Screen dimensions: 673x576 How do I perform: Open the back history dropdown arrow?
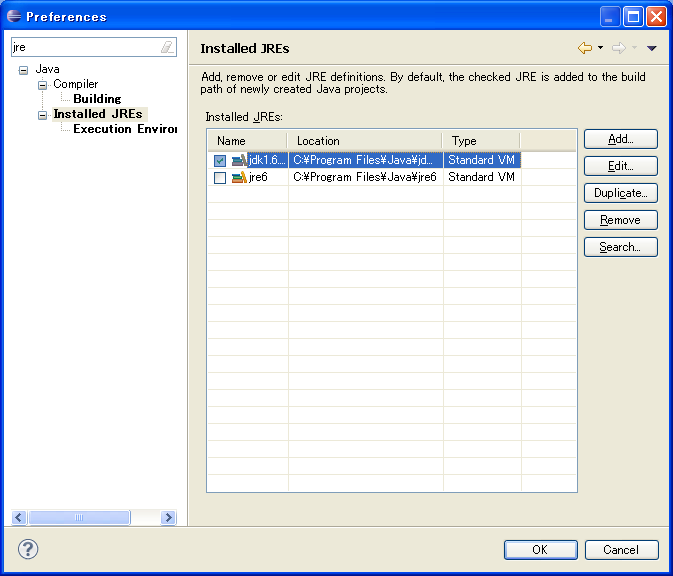coord(600,48)
